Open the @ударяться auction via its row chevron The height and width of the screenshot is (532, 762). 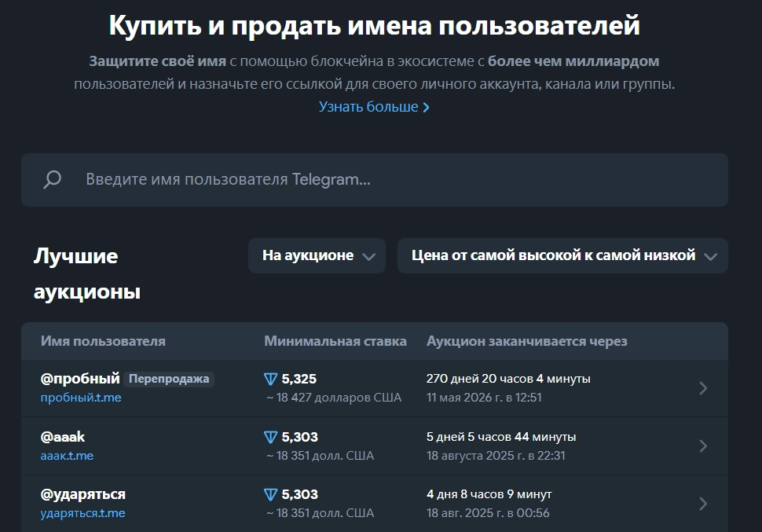point(703,503)
